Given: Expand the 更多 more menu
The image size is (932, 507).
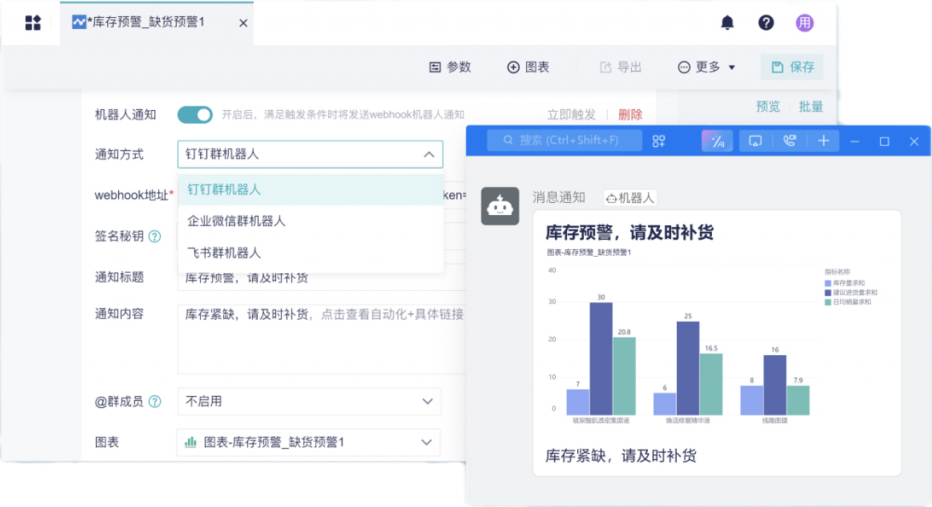Looking at the screenshot, I should pos(707,67).
